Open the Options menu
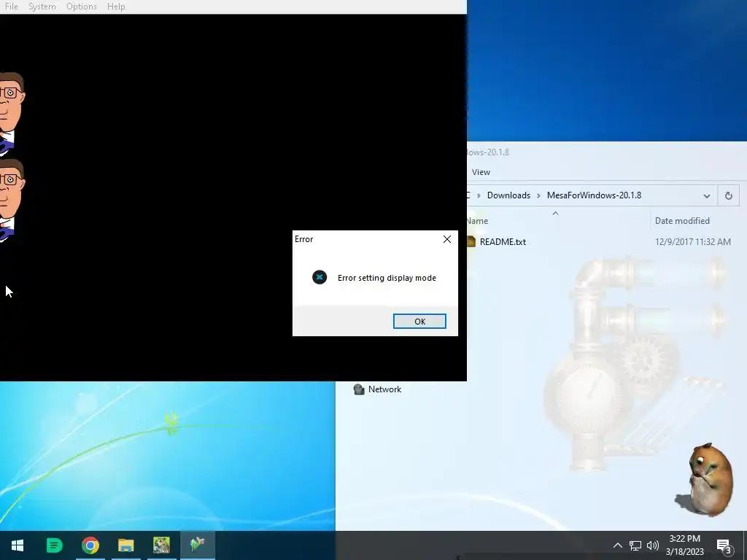 (x=82, y=7)
